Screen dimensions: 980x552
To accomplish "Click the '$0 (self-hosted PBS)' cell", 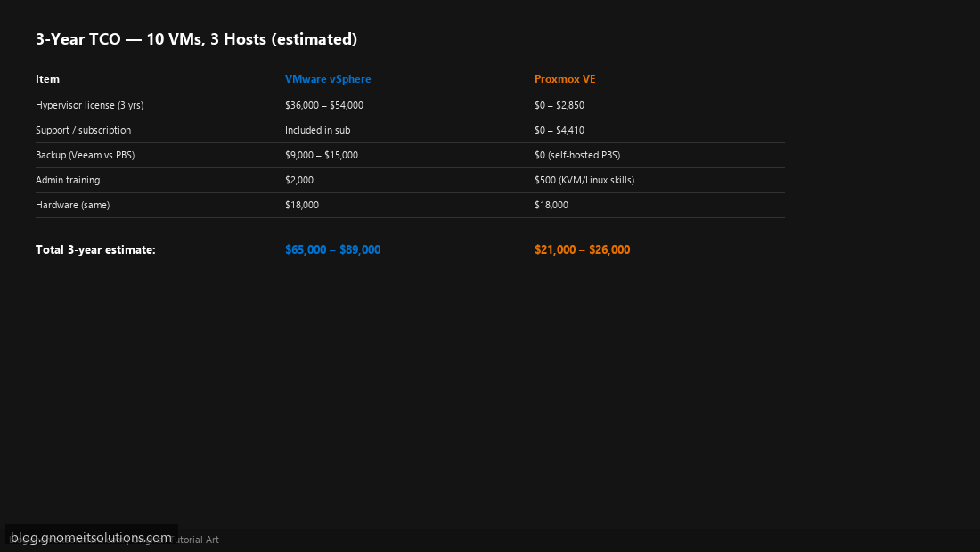I will click(x=577, y=156).
